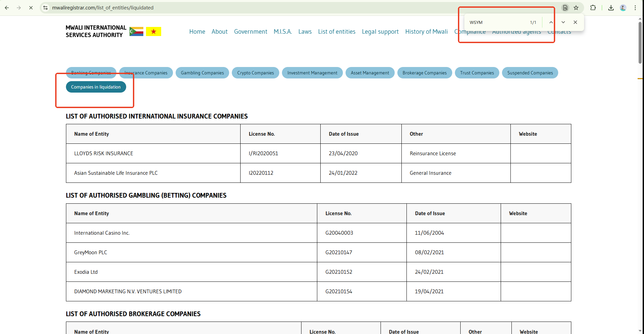The width and height of the screenshot is (644, 334).
Task: Click the site information icon in address bar
Action: [45, 8]
